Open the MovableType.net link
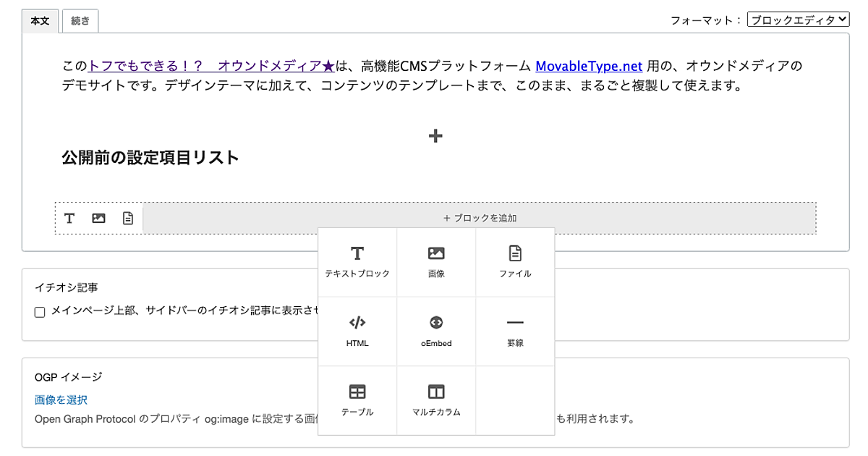 (x=589, y=66)
